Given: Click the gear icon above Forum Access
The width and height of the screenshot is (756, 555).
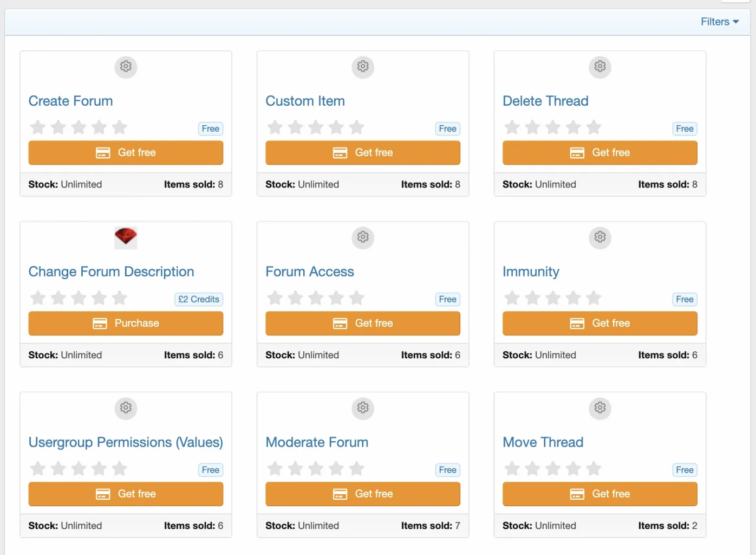Looking at the screenshot, I should coord(363,237).
